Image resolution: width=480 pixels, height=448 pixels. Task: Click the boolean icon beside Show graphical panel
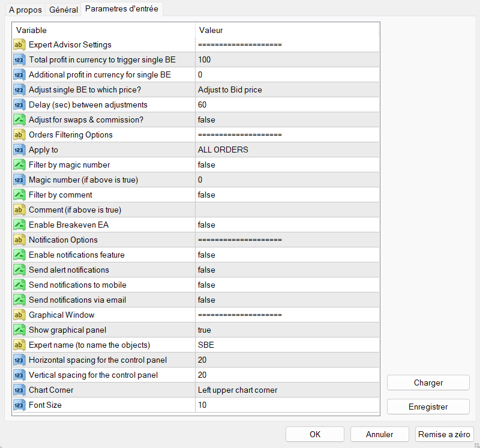(x=19, y=330)
